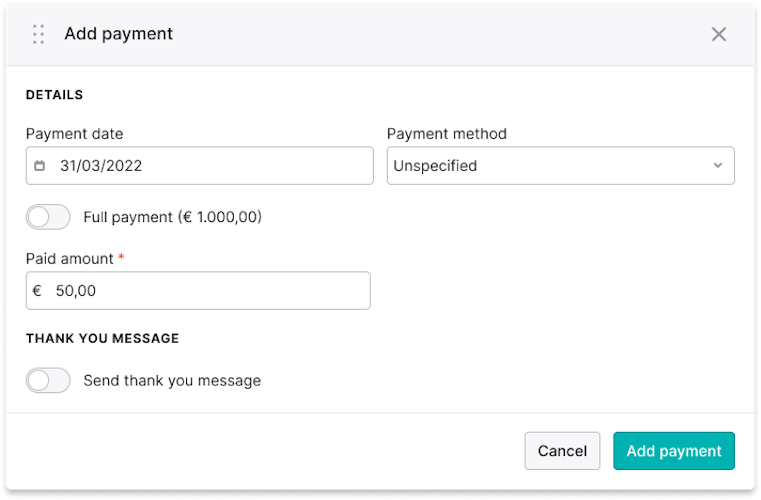Screen dimensions: 761x500
Task: Close the Add payment dialog
Action: pyautogui.click(x=718, y=34)
